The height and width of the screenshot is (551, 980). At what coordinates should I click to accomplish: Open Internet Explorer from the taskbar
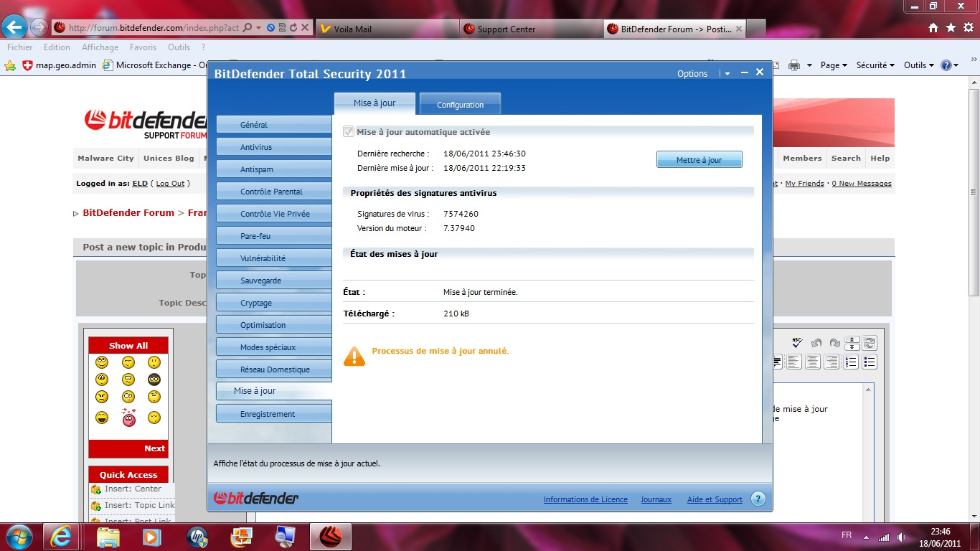coord(61,537)
